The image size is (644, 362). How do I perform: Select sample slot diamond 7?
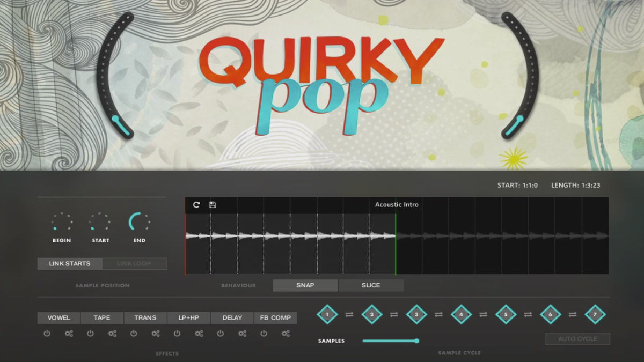click(594, 315)
